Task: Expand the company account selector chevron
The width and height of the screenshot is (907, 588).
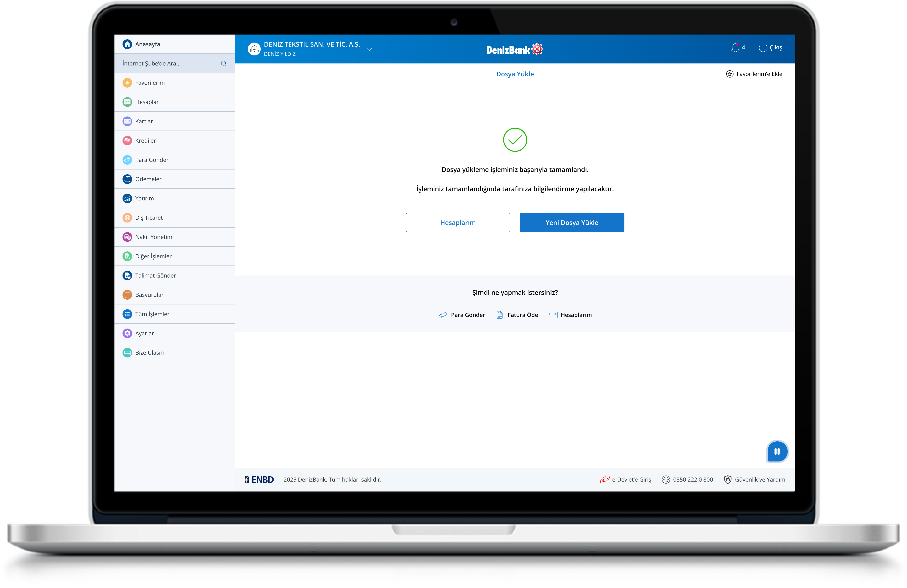Action: 369,49
